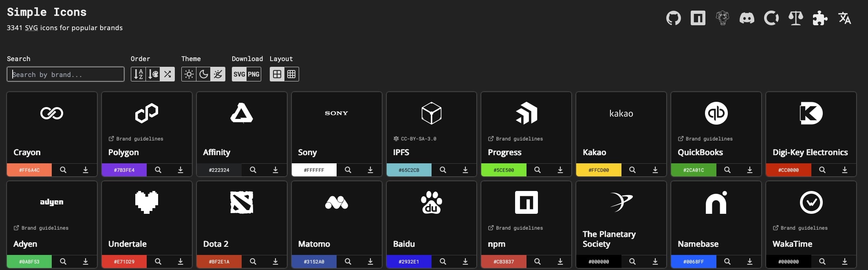Screen dimensions: 868x270
Task: Download the QuickBooks icon
Action: coord(750,170)
